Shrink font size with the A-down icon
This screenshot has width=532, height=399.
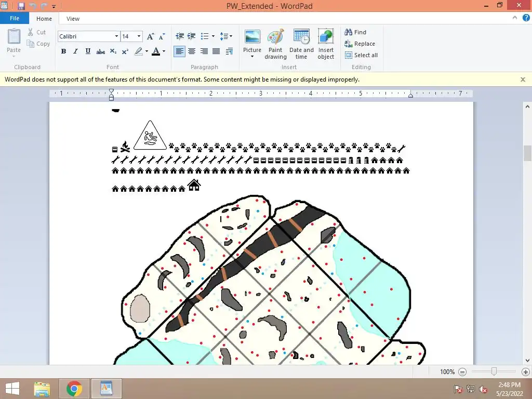coord(162,36)
